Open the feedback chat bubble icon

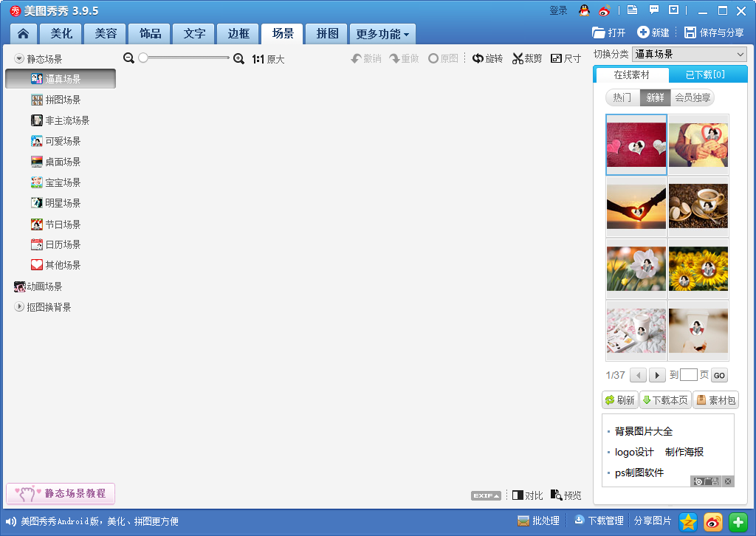click(x=654, y=10)
